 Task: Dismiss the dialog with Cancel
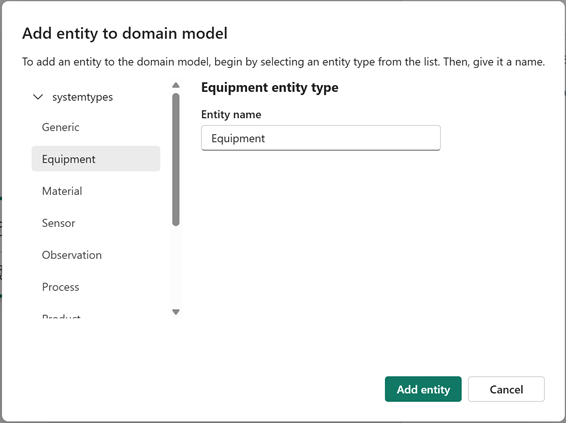pyautogui.click(x=506, y=389)
